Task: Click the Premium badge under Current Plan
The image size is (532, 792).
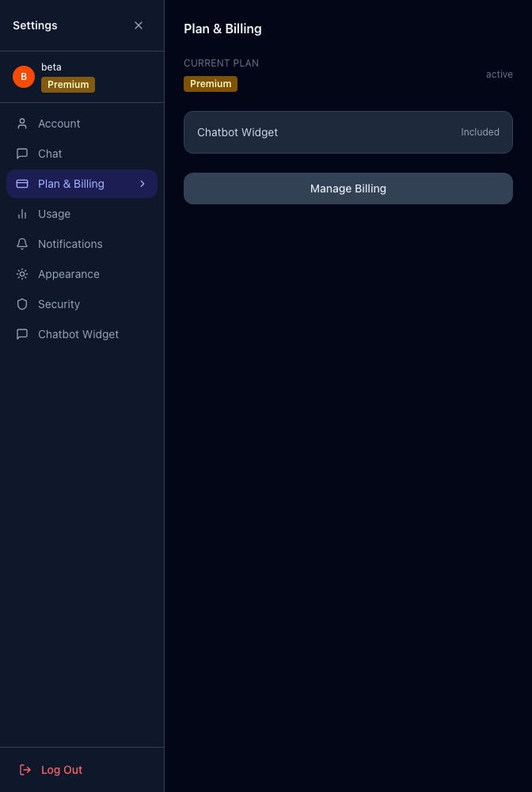Action: pyautogui.click(x=211, y=84)
